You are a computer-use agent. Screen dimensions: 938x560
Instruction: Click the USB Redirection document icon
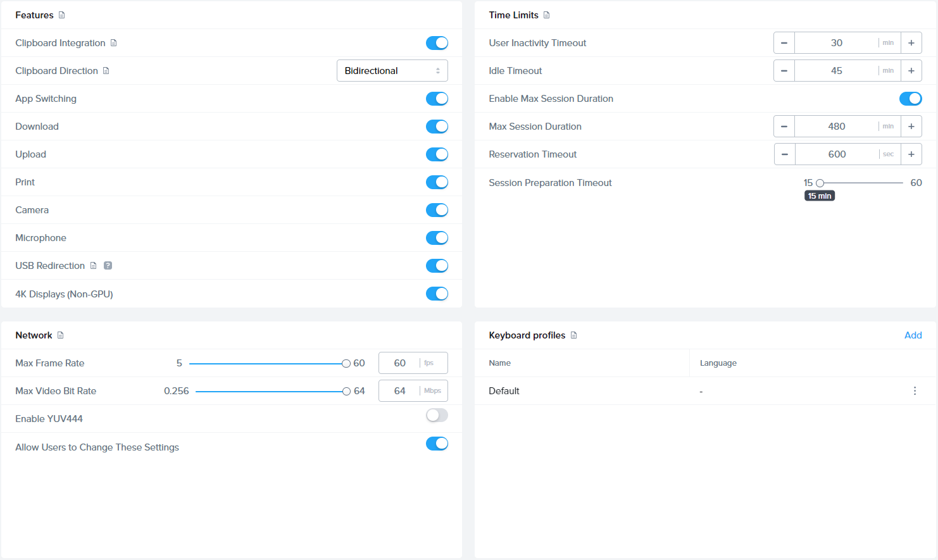(x=94, y=266)
